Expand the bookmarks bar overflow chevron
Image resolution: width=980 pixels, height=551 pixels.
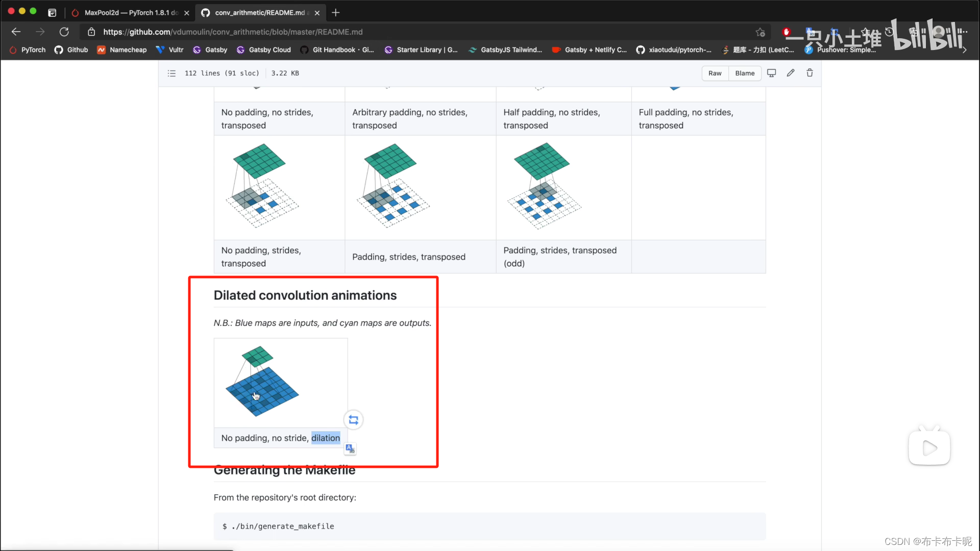[x=964, y=50]
